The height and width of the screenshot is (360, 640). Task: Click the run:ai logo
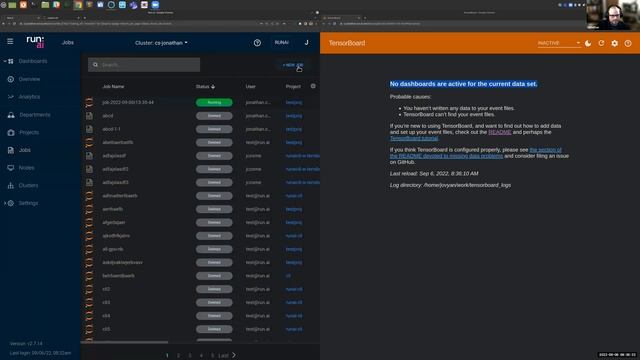tap(35, 42)
